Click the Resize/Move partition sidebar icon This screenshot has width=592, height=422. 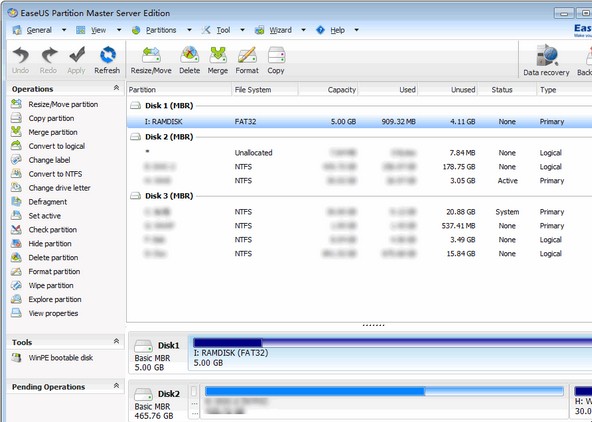[16, 104]
